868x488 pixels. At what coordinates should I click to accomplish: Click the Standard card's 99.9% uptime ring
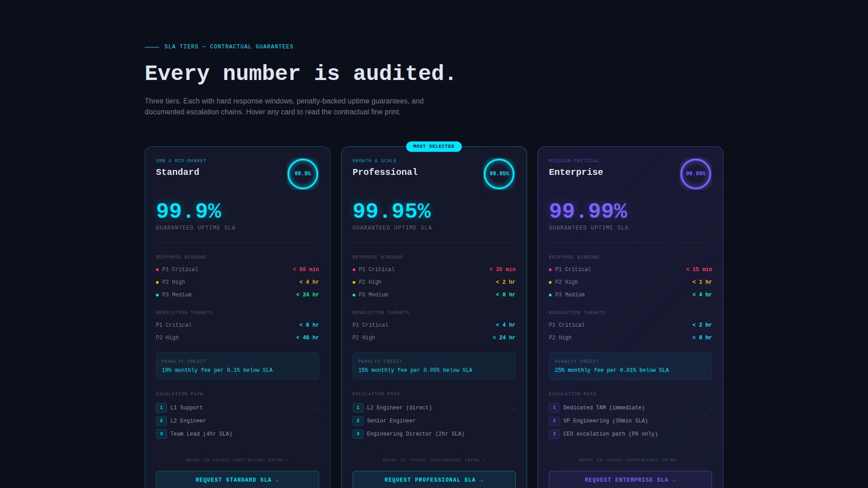pos(302,174)
